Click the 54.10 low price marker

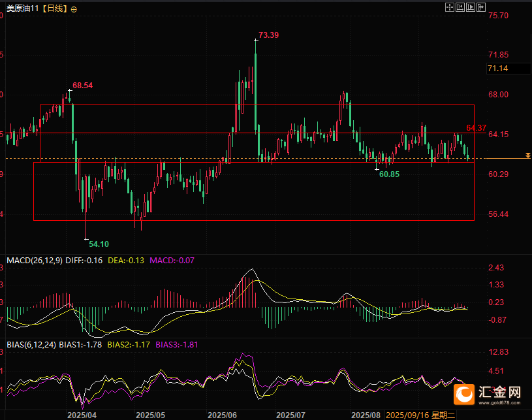(99, 244)
